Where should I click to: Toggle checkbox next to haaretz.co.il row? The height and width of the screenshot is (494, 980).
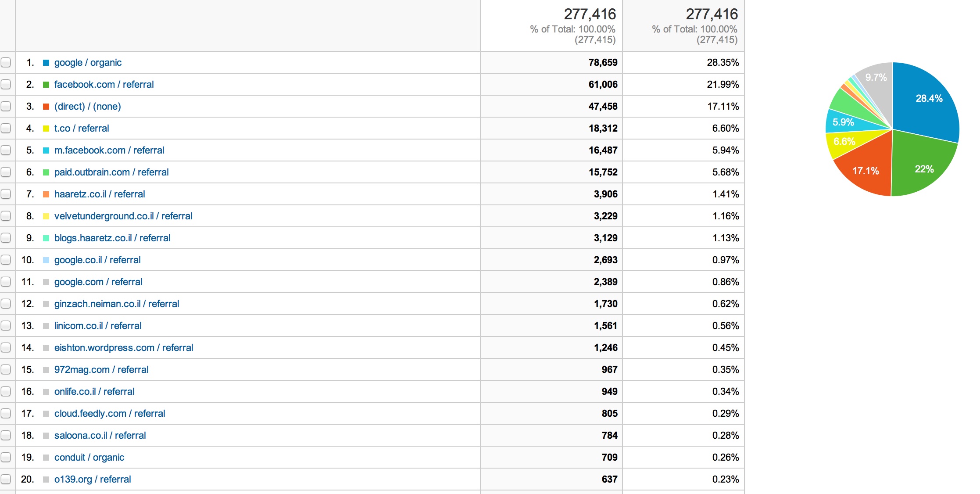click(x=6, y=194)
